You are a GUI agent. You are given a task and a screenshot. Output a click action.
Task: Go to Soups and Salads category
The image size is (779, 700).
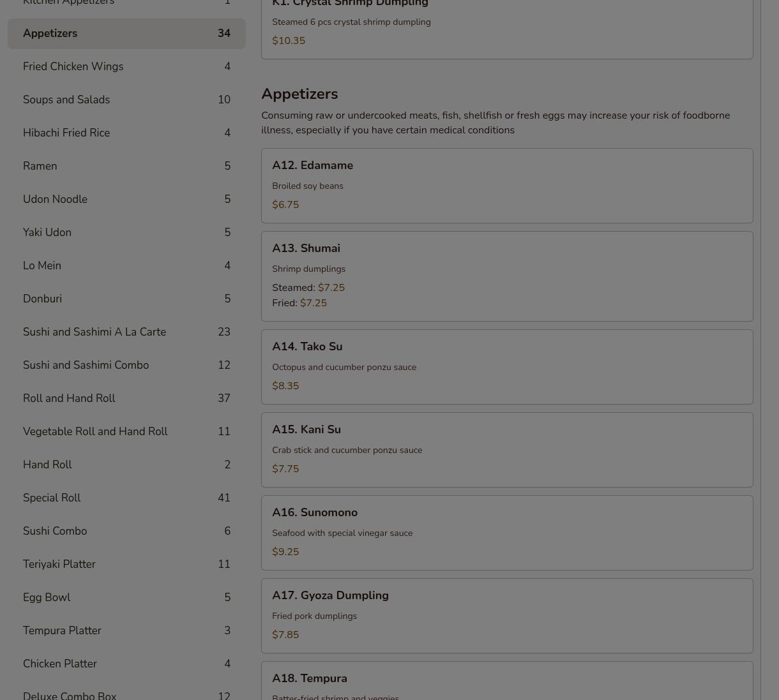tap(126, 100)
